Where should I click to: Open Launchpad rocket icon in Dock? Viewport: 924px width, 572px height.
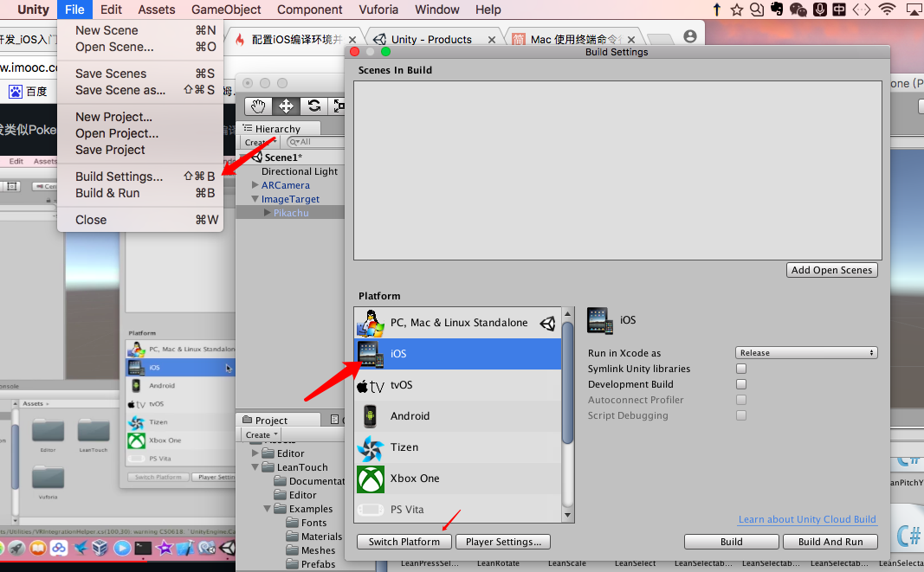[x=16, y=549]
